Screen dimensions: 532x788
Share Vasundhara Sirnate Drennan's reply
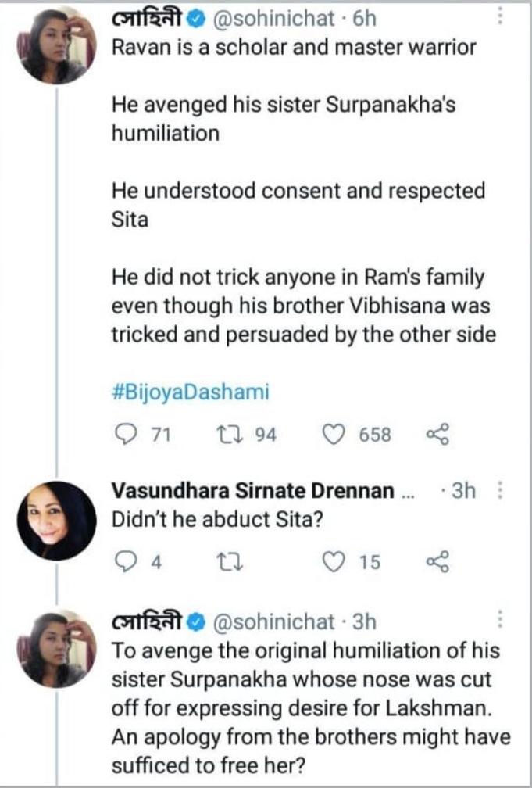click(437, 561)
